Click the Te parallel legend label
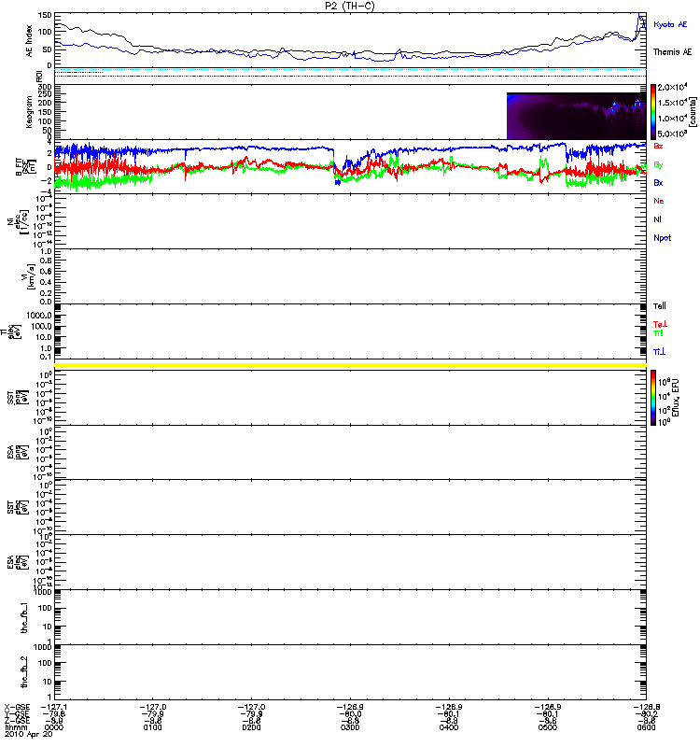 [660, 306]
